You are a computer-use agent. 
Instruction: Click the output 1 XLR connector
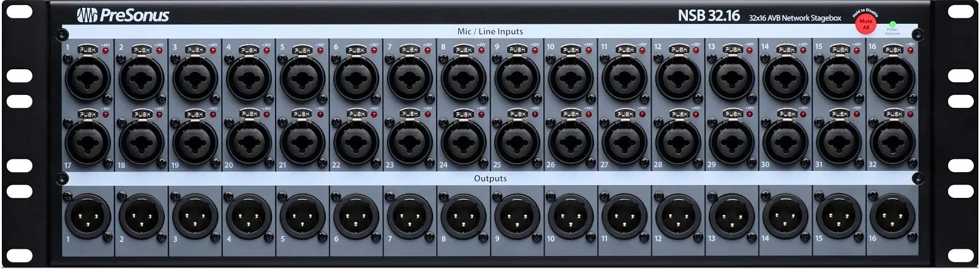click(x=88, y=217)
